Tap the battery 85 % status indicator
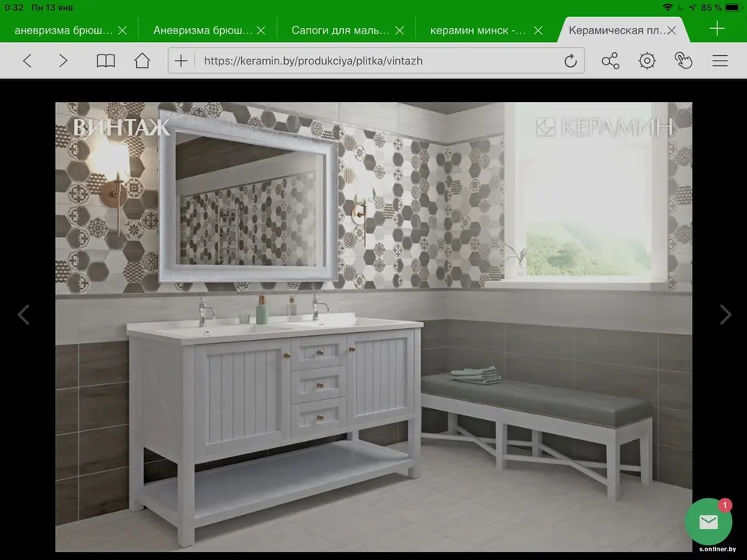 tap(721, 7)
